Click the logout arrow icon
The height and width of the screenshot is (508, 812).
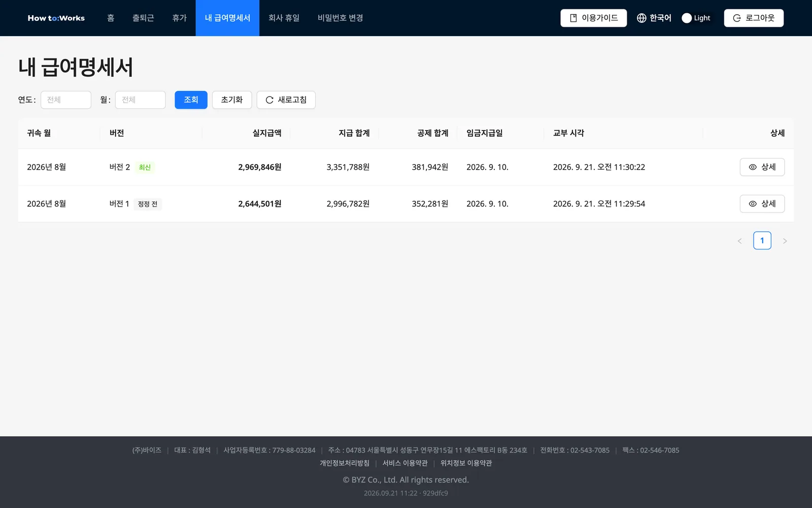pyautogui.click(x=737, y=18)
